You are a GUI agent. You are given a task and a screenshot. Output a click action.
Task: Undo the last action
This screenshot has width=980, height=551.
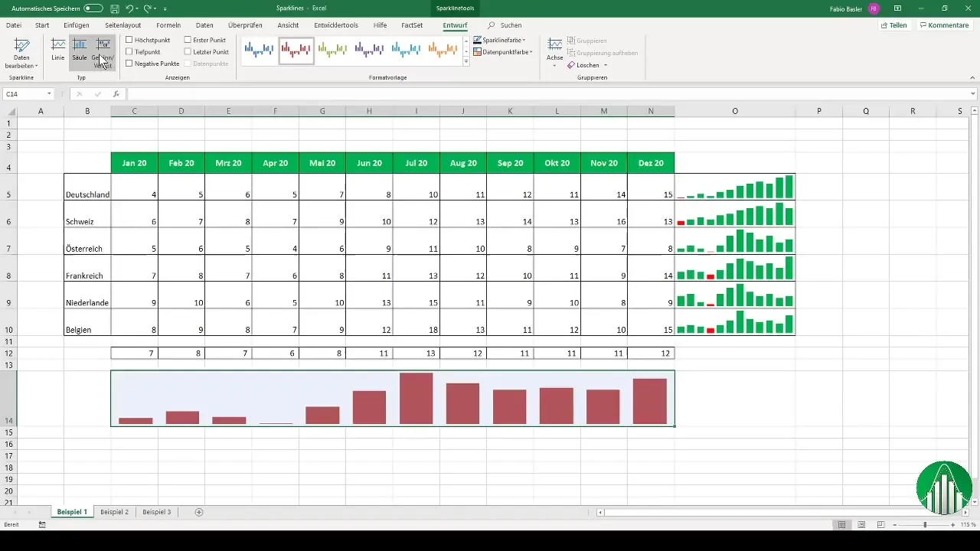click(x=129, y=8)
